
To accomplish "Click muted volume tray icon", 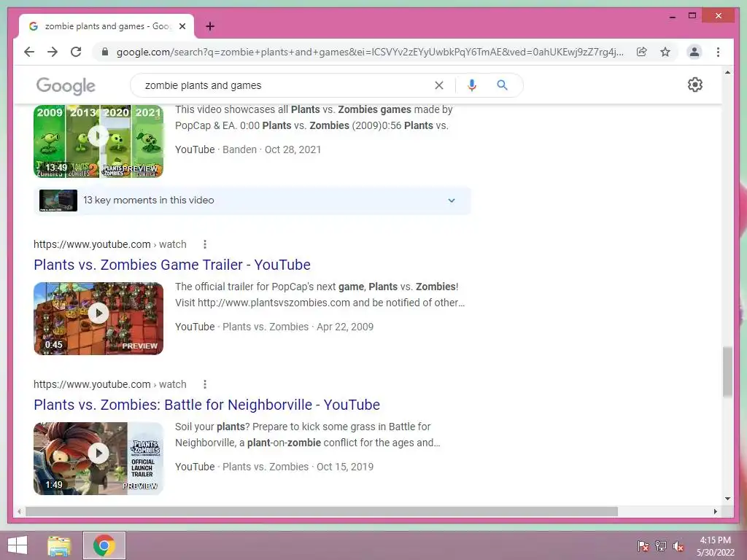I will click(x=678, y=545).
